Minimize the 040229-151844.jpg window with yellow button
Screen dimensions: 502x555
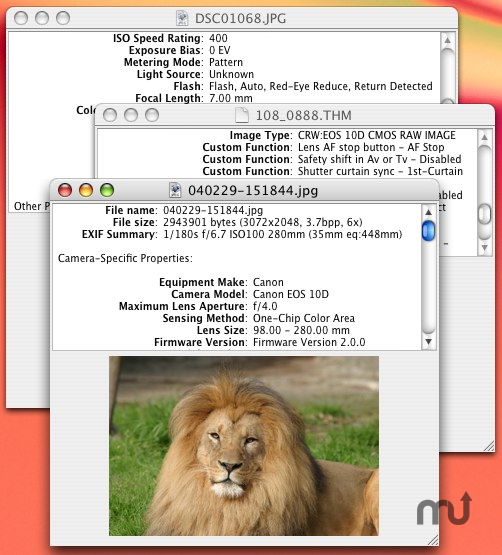pyautogui.click(x=86, y=190)
